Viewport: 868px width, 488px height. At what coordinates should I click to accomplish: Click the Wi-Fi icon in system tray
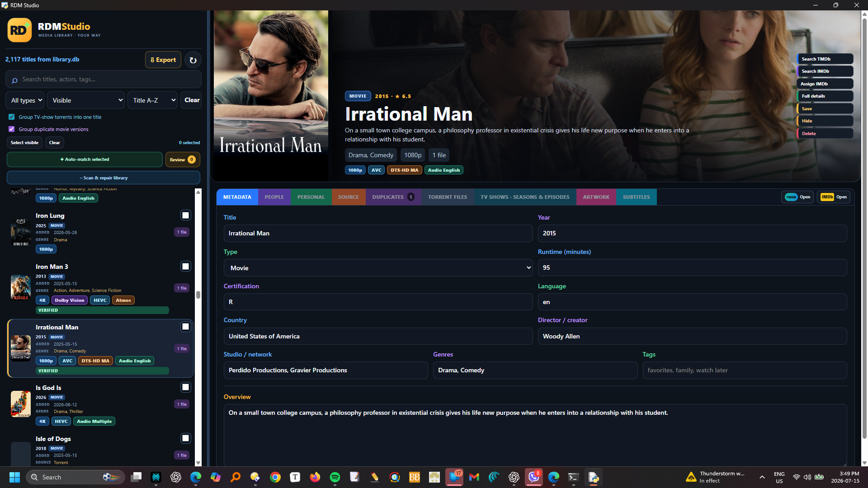pyautogui.click(x=797, y=477)
